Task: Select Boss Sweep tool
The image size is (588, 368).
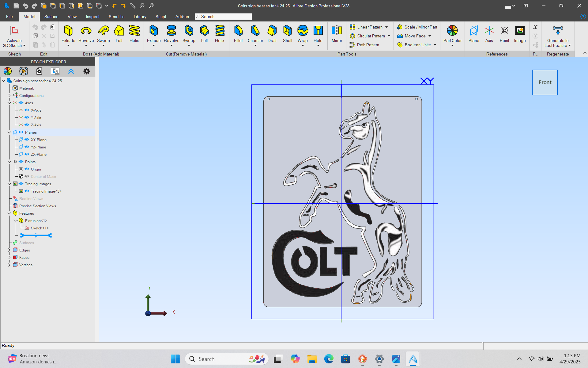Action: [x=104, y=34]
